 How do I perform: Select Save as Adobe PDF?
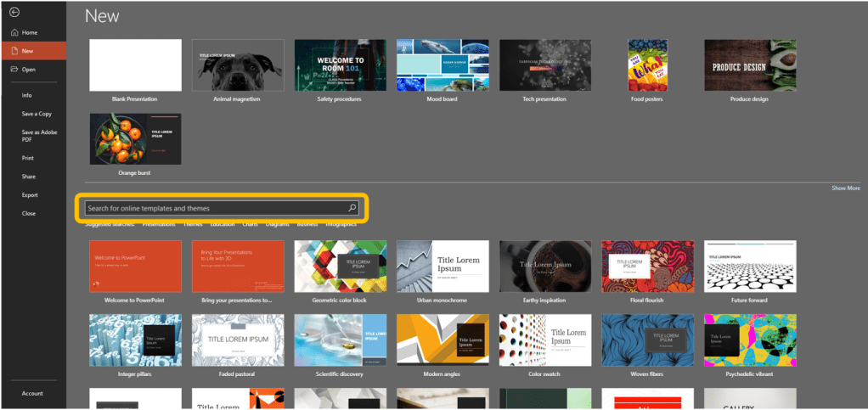coord(39,136)
